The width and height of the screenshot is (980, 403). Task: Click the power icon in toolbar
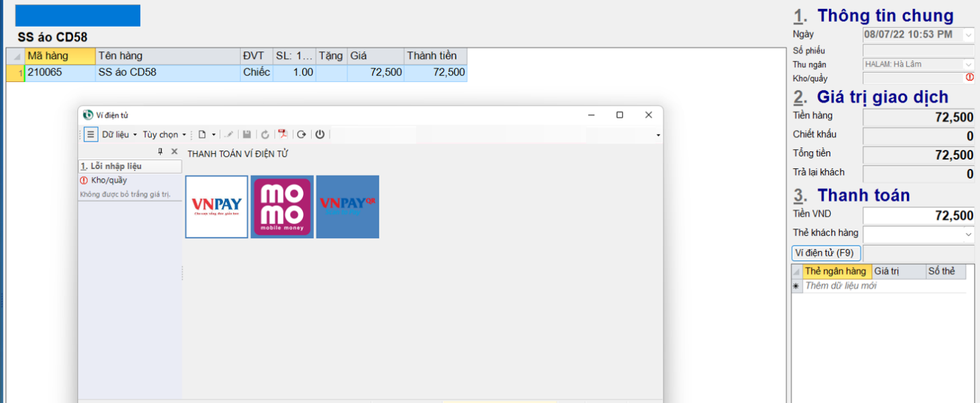click(x=320, y=135)
